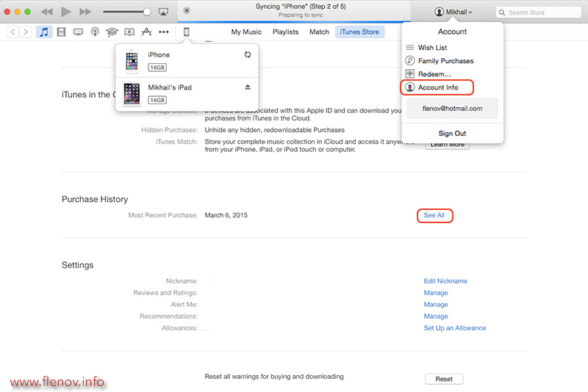Click the Wish List lines icon
The image size is (588, 392).
click(x=410, y=48)
